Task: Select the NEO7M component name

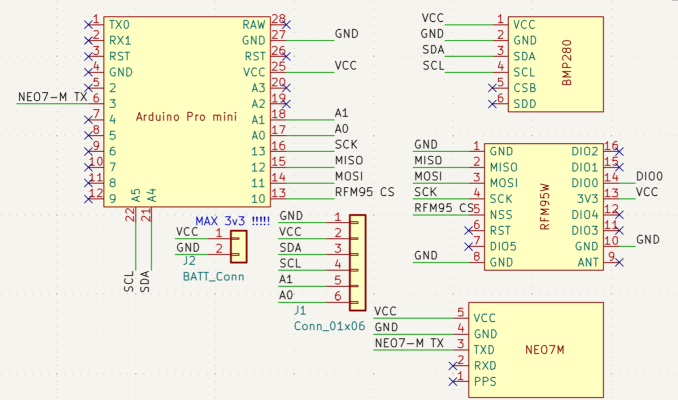Action: coord(545,349)
